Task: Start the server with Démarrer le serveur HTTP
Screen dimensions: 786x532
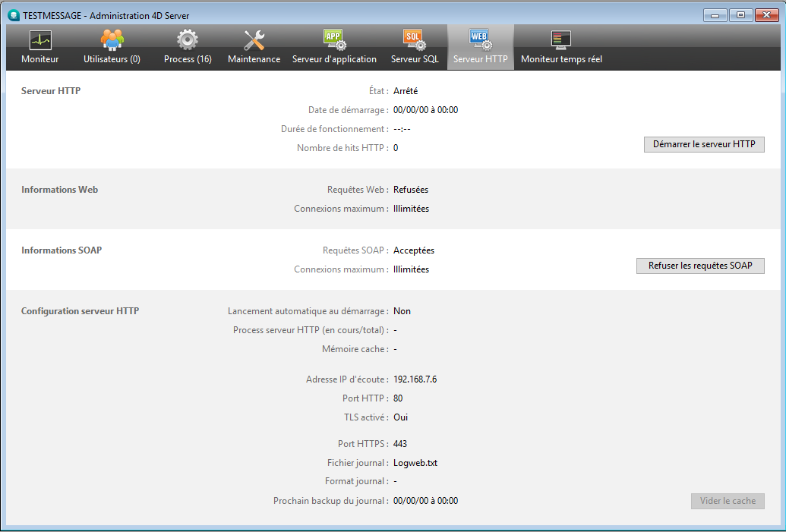Action: 704,144
